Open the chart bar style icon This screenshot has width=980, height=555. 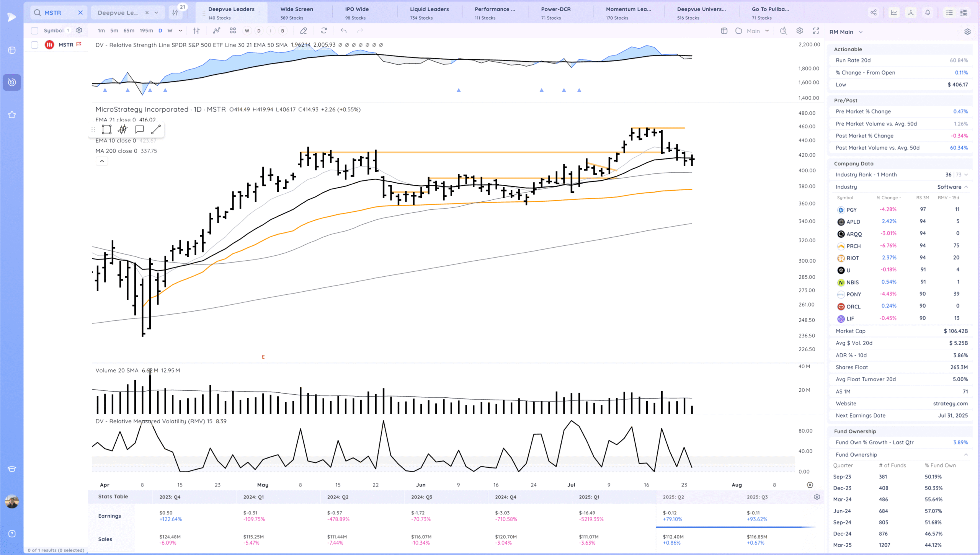[196, 31]
